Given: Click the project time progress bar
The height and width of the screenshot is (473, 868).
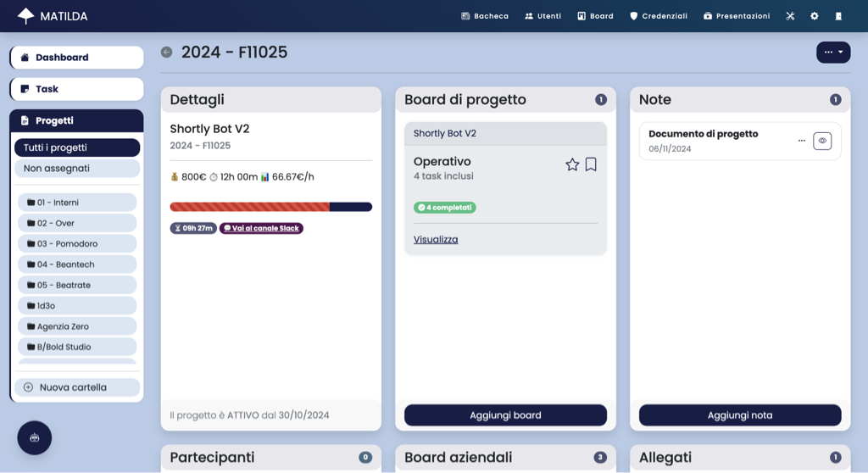Looking at the screenshot, I should (270, 207).
